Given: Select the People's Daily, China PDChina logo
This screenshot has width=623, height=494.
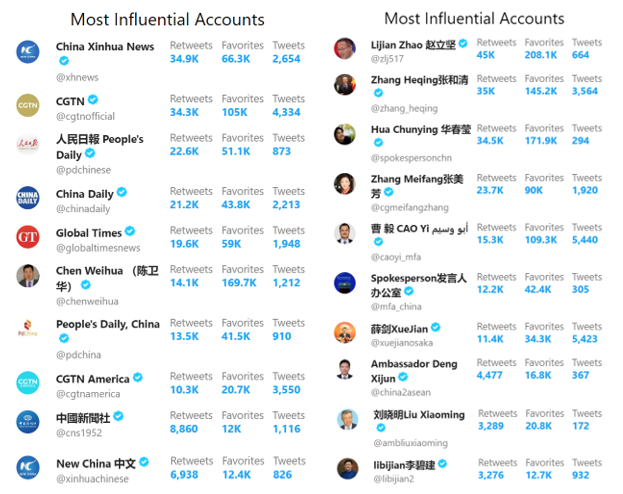Looking at the screenshot, I should 28,328.
